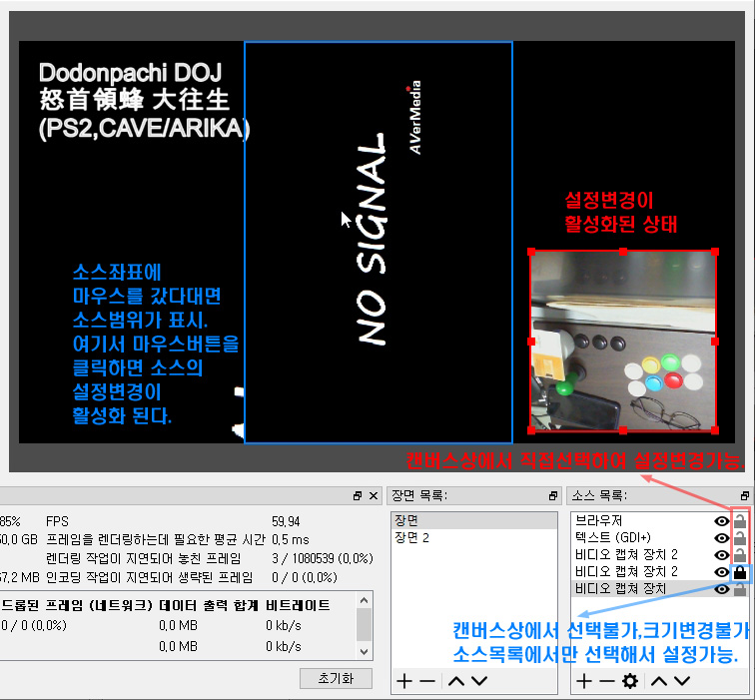
Task: Click the 0.5 ms render time value
Action: (x=291, y=539)
